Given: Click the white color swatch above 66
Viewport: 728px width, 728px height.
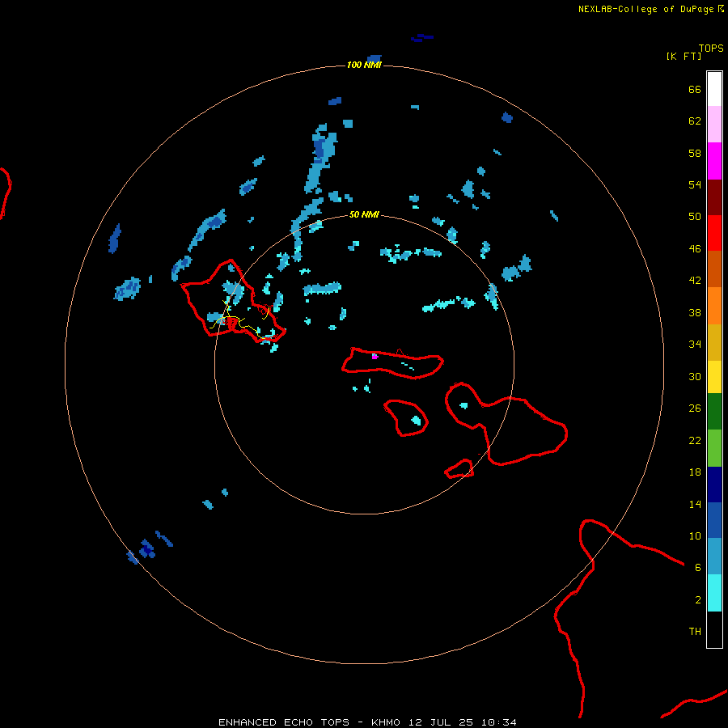Looking at the screenshot, I should pyautogui.click(x=714, y=89).
